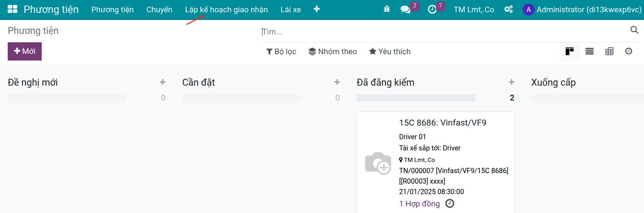Image resolution: width=644 pixels, height=213 pixels.
Task: Click the count 2 in Đã đăng kiểm
Action: tap(512, 98)
